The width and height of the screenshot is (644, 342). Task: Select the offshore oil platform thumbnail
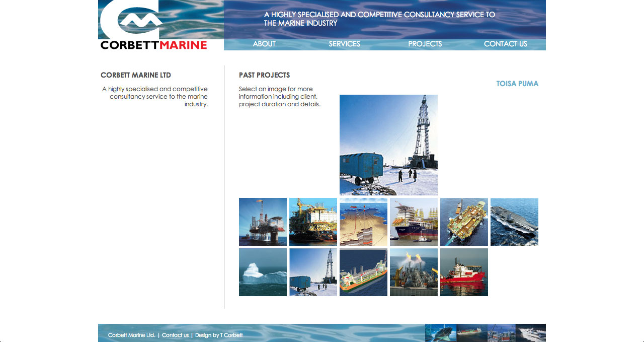pos(263,222)
